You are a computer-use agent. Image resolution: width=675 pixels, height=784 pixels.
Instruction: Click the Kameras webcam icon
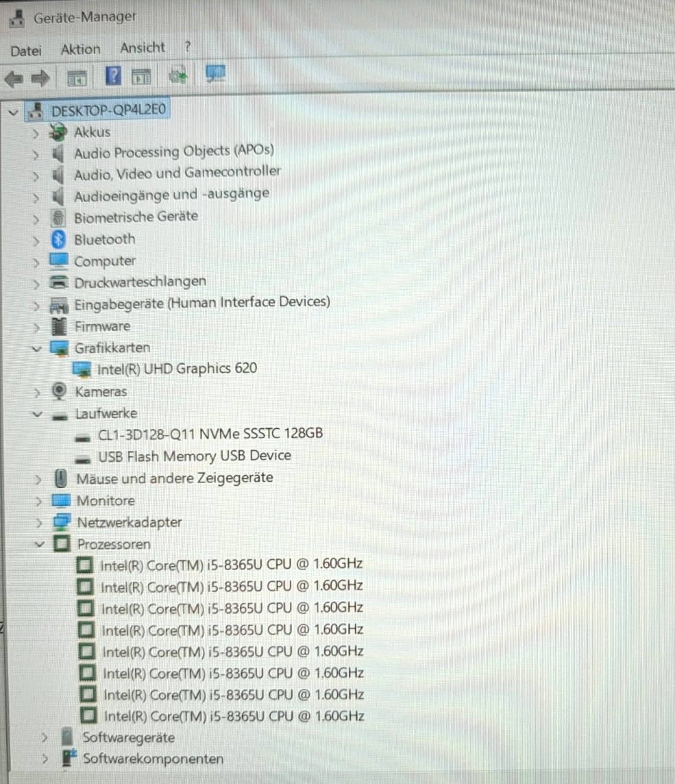click(x=59, y=391)
